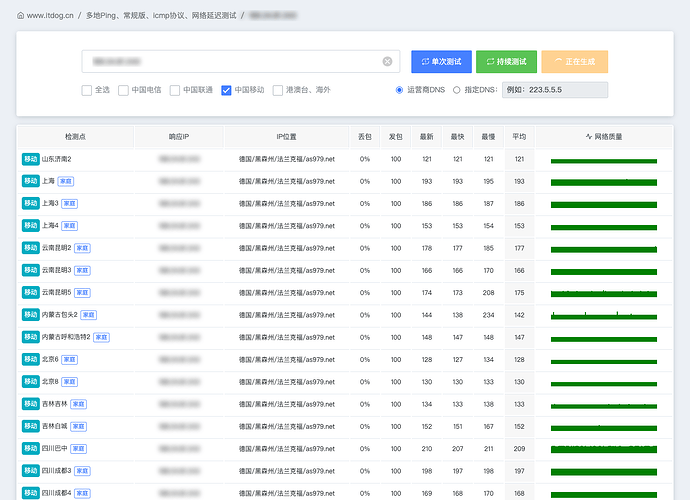This screenshot has width=690, height=500.
Task: Clear the address input with X icon
Action: click(x=387, y=62)
